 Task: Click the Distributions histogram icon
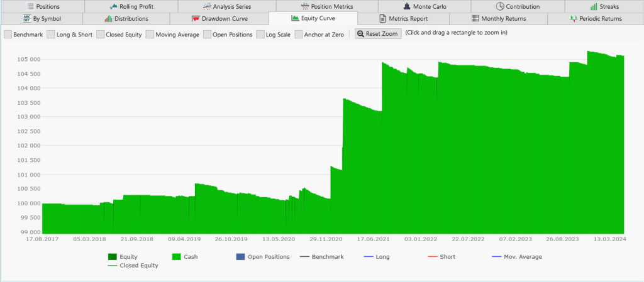point(108,18)
